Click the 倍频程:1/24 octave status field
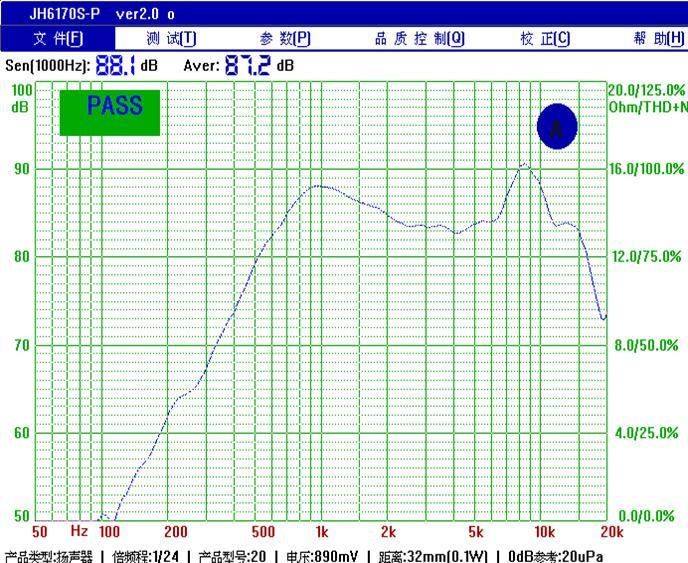The height and width of the screenshot is (563, 688). [x=145, y=556]
